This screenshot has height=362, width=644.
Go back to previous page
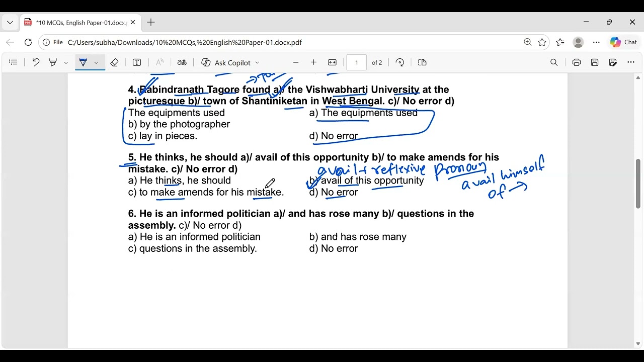tap(11, 42)
